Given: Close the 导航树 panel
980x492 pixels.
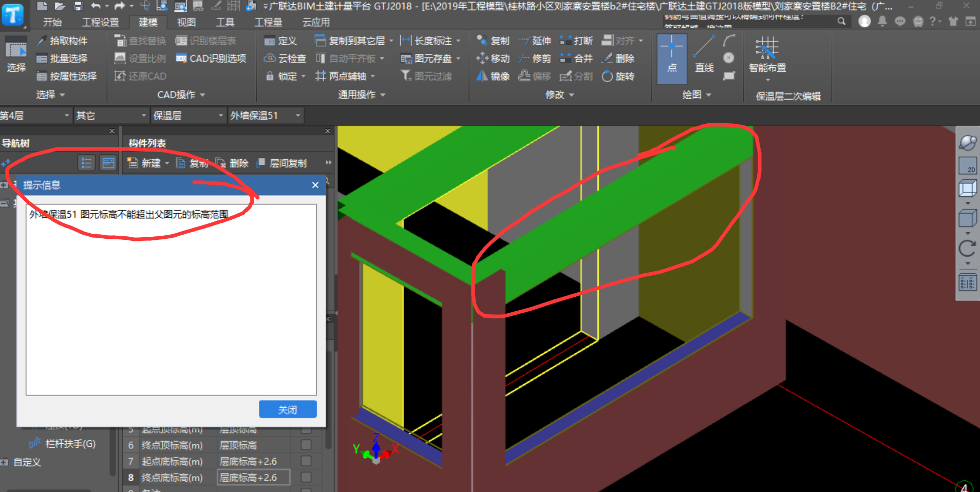Looking at the screenshot, I should click(112, 131).
